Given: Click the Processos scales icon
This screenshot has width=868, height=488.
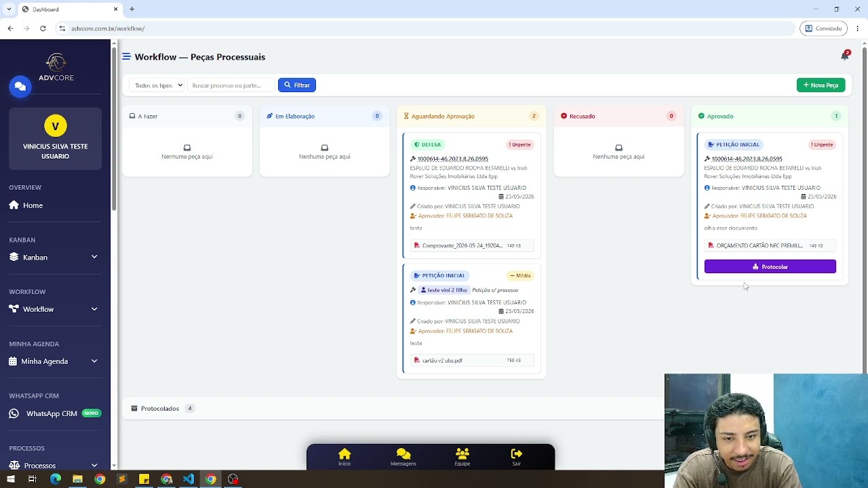Looking at the screenshot, I should click(x=14, y=466).
